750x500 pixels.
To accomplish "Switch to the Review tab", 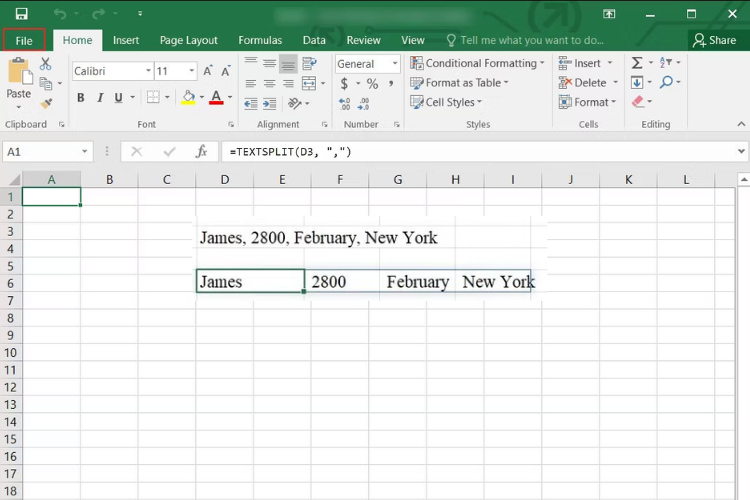I will (x=364, y=40).
